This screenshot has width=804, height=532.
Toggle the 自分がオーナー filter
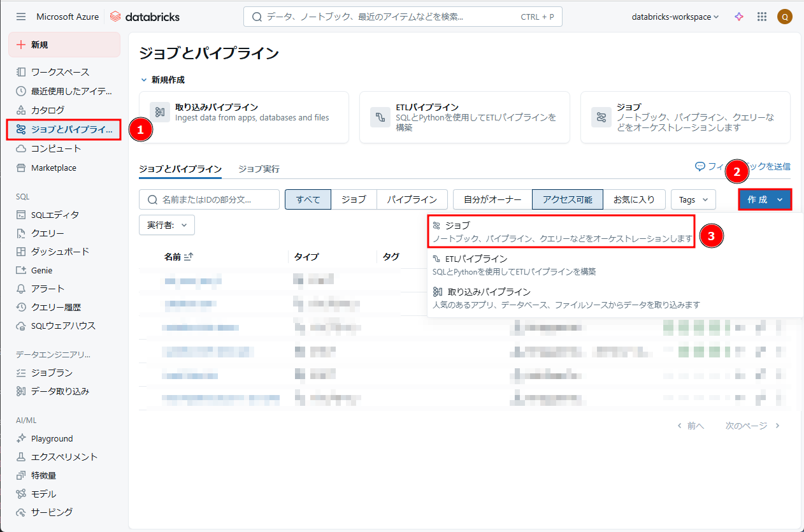click(492, 199)
